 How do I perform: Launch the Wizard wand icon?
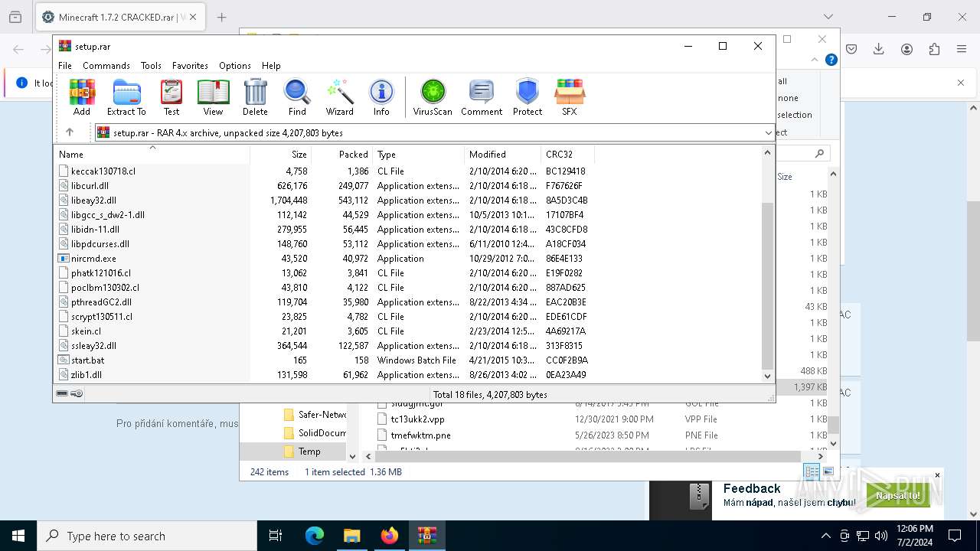(340, 97)
